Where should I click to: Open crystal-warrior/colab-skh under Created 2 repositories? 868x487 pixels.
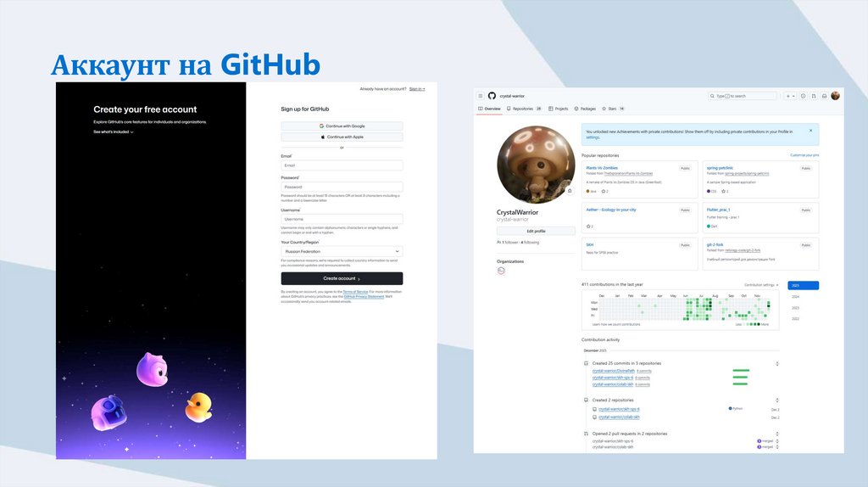pos(619,417)
